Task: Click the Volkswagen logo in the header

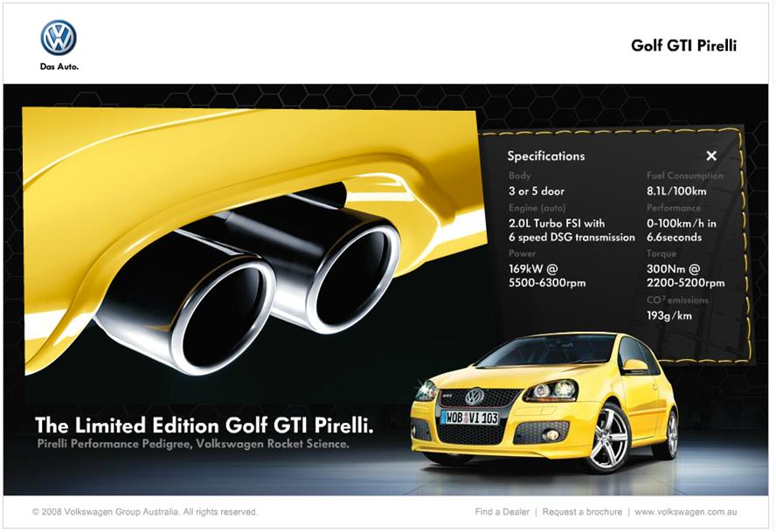Action: 59,38
